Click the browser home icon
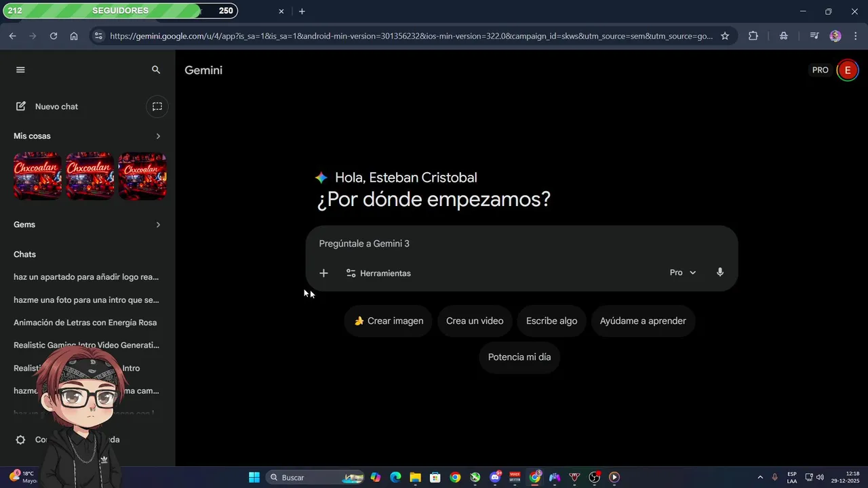 74,36
